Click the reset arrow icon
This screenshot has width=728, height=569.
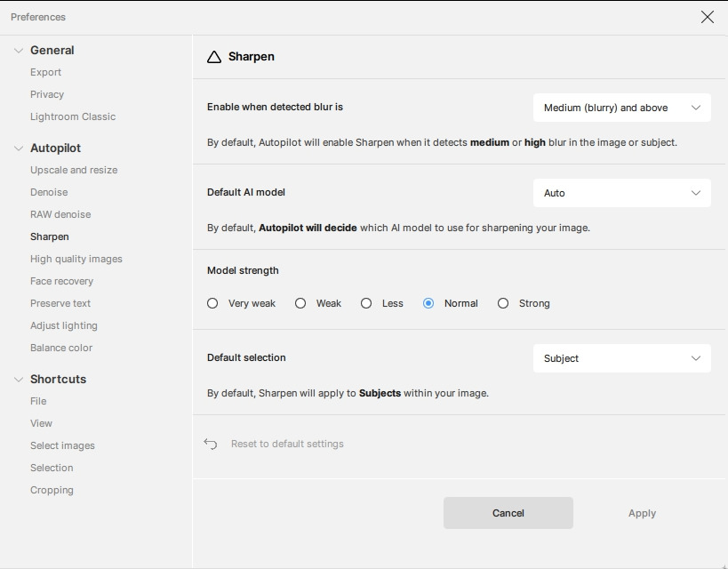click(211, 444)
